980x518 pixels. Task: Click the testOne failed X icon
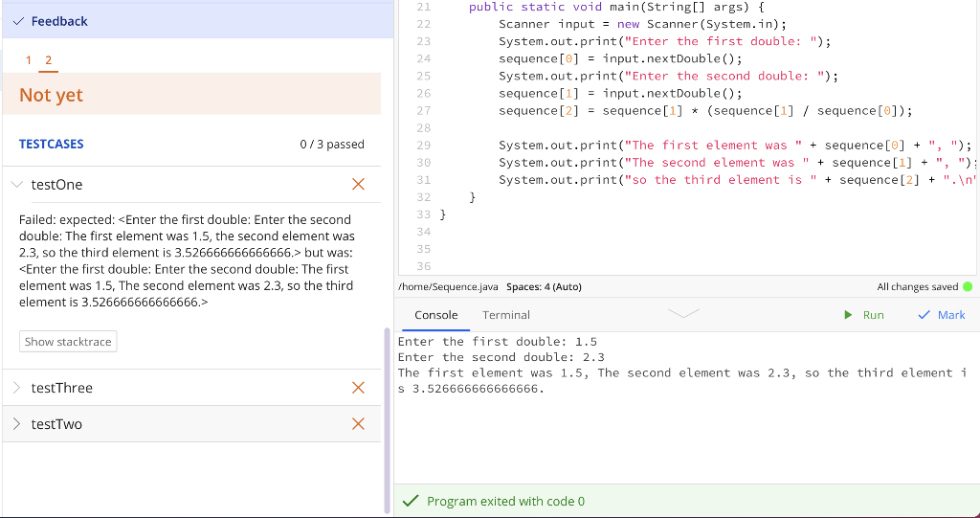[358, 184]
